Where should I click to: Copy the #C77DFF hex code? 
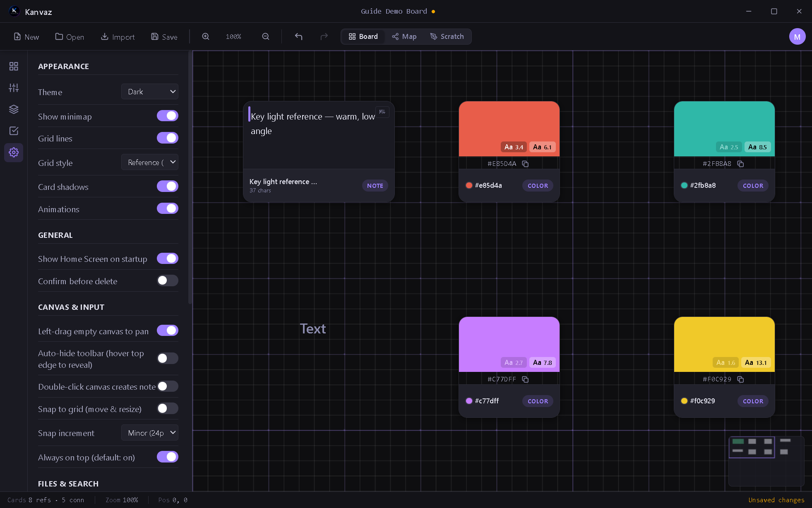525,379
